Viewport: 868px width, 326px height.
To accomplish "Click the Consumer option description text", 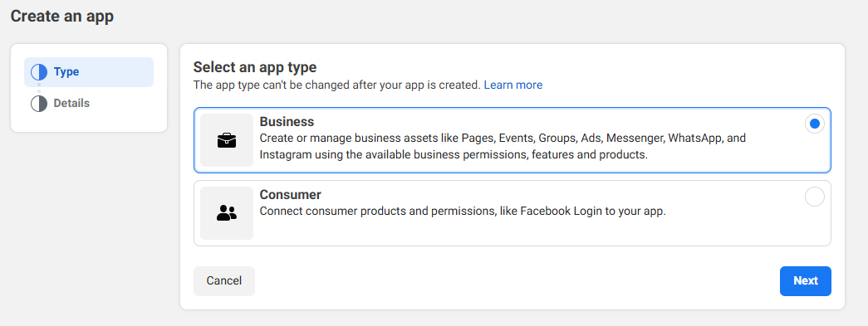I will tap(463, 211).
